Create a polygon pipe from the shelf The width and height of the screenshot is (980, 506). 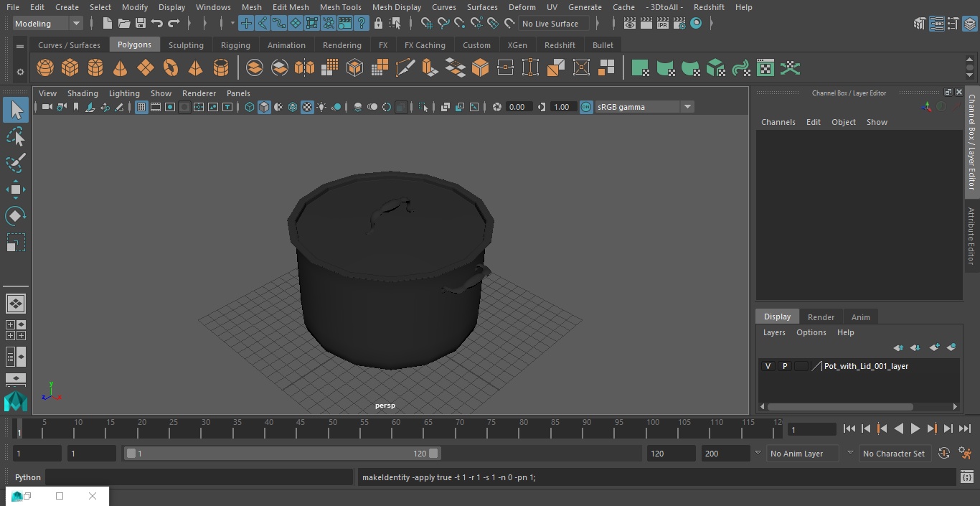[x=221, y=68]
